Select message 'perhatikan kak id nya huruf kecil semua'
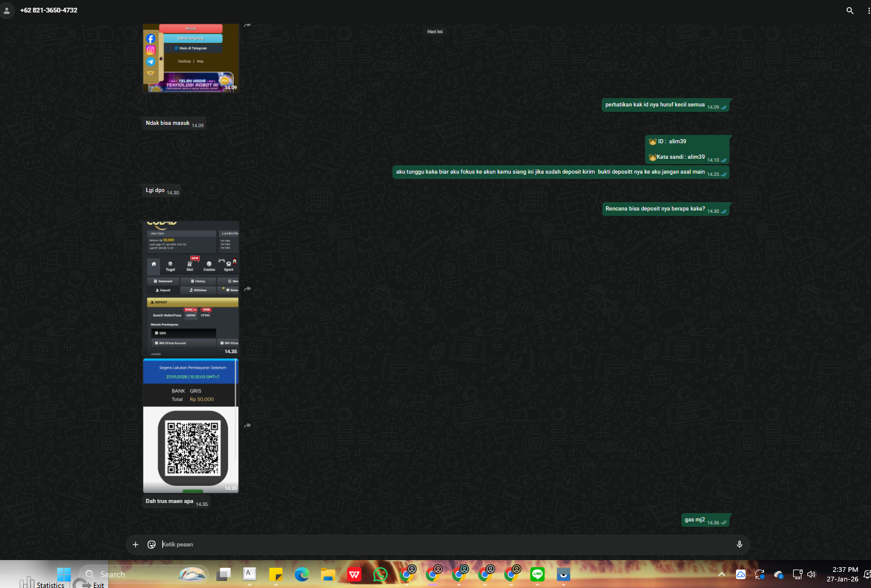 [x=666, y=105]
